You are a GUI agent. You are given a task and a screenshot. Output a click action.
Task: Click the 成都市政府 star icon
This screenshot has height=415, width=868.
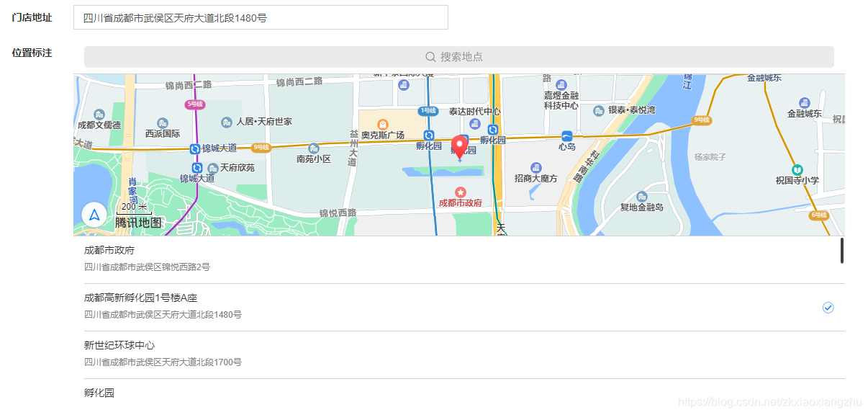coord(461,192)
